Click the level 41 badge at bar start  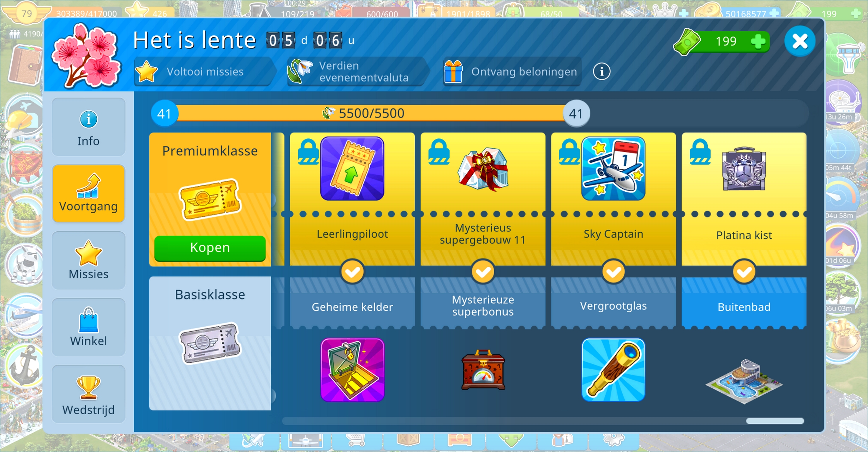164,114
